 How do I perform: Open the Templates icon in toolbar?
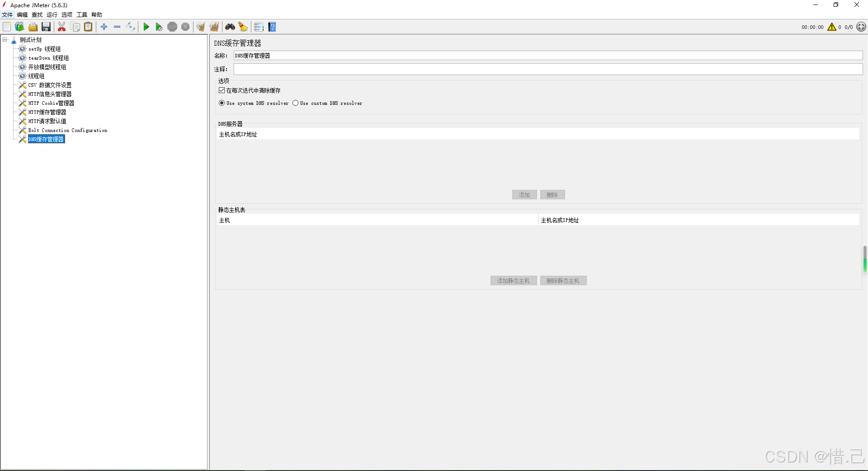click(x=19, y=27)
